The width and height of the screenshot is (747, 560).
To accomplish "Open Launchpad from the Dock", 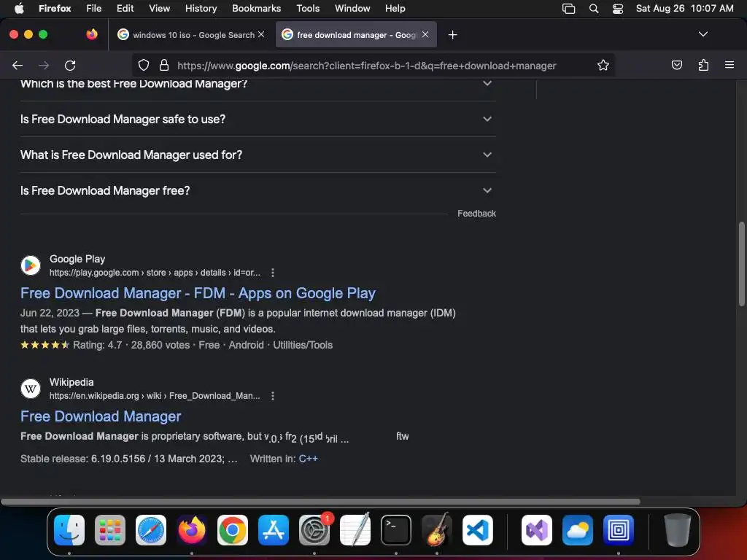I will click(110, 530).
